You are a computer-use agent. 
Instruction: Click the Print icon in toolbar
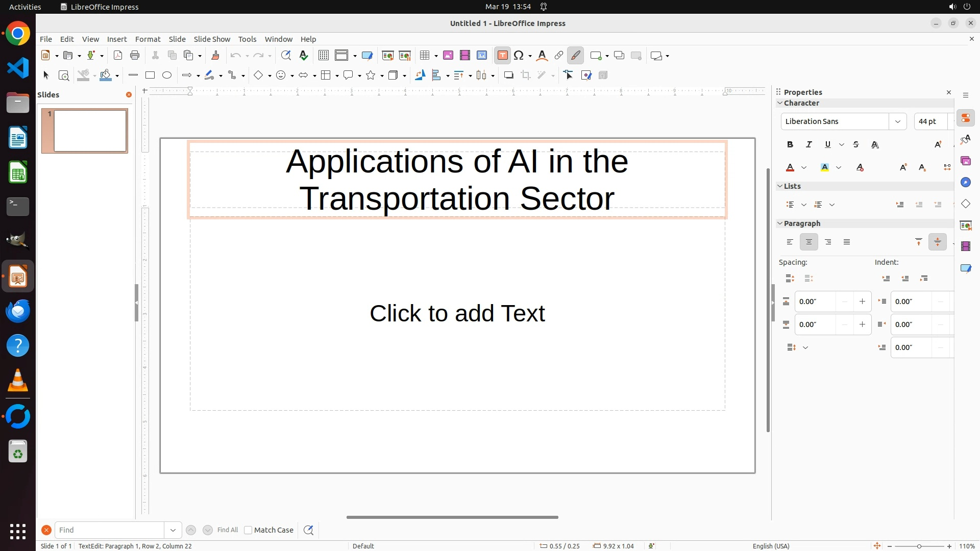point(135,56)
